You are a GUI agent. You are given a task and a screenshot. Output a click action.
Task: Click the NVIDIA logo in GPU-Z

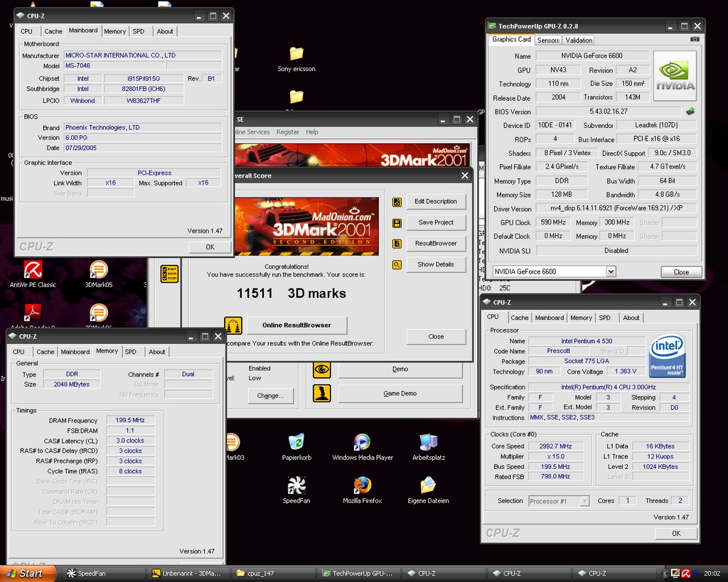coord(675,76)
